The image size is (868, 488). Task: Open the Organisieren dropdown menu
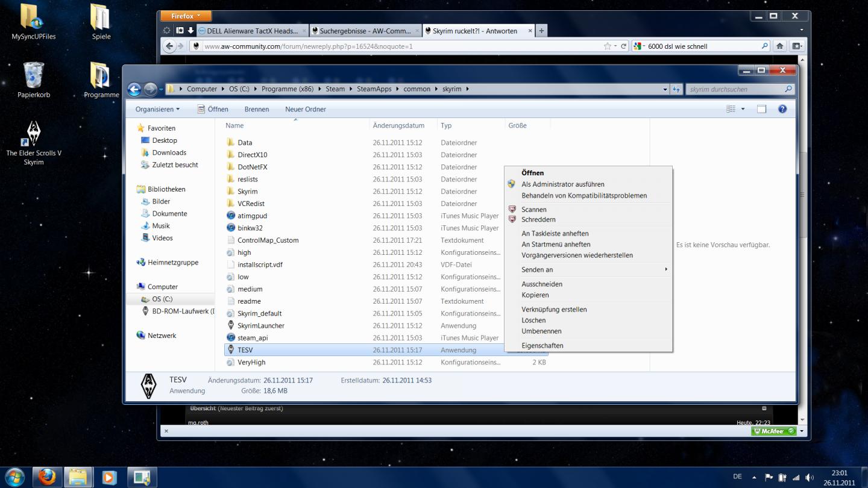click(157, 109)
